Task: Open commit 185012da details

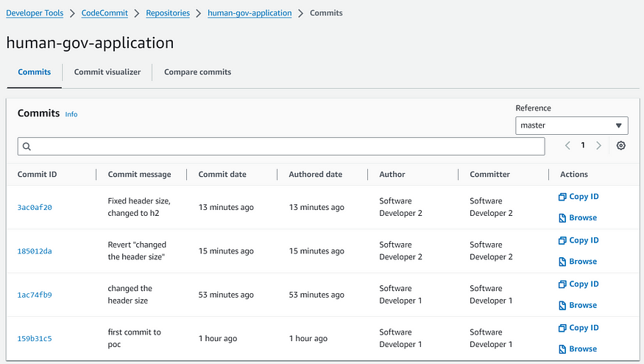Action: pyautogui.click(x=35, y=251)
